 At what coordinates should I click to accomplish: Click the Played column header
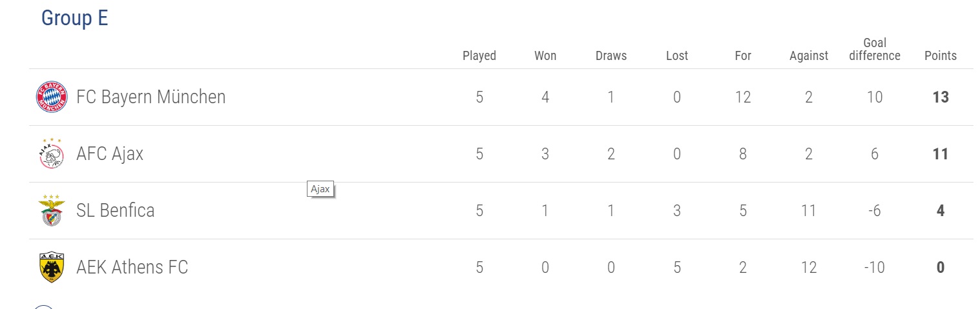click(479, 55)
